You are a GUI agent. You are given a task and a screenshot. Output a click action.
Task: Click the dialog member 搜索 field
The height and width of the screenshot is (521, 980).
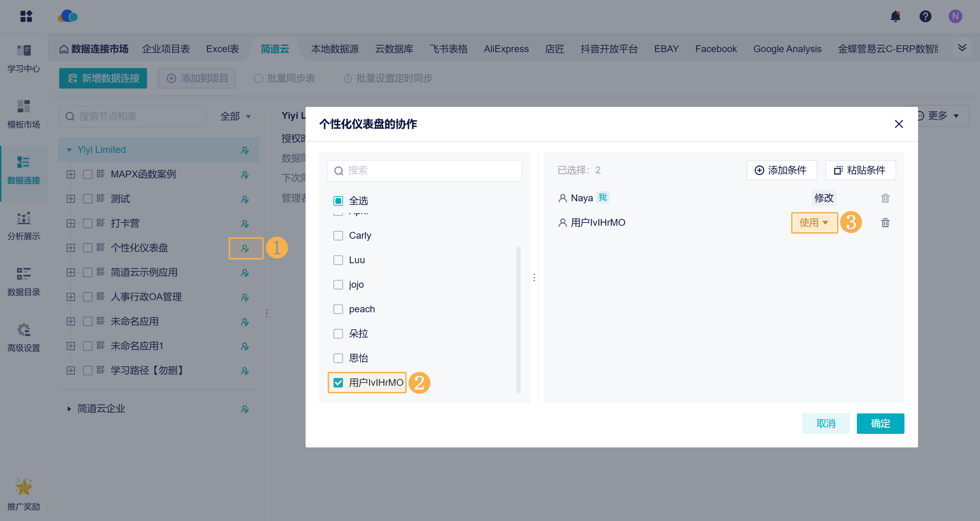coord(425,170)
